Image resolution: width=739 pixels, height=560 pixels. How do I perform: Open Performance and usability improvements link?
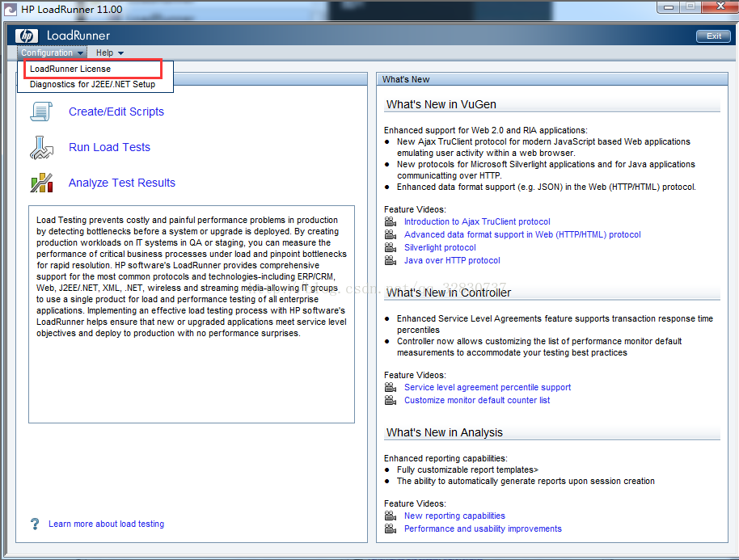tap(483, 529)
